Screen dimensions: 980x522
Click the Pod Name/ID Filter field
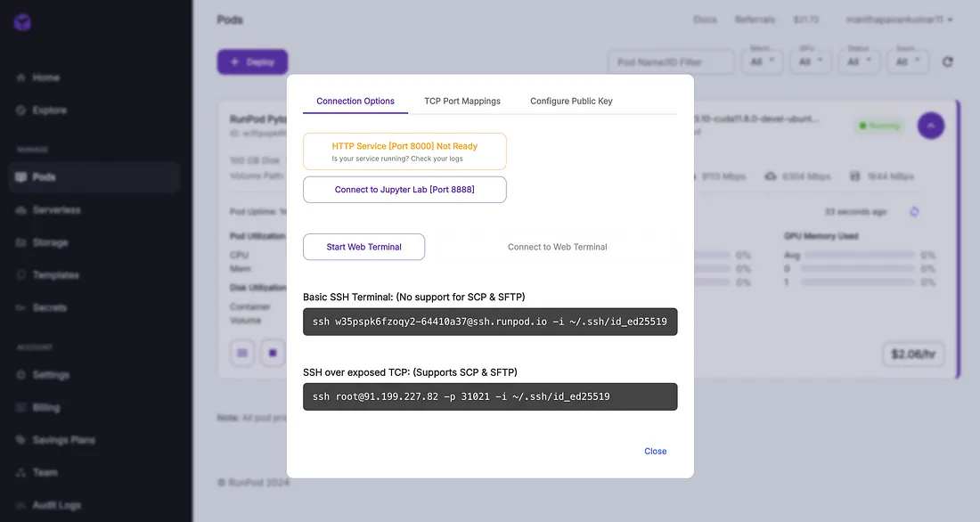click(x=671, y=61)
